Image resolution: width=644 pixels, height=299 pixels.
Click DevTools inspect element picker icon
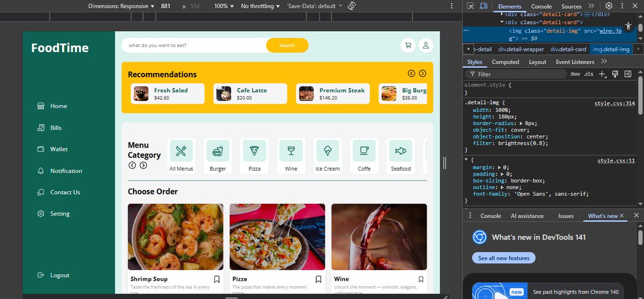[x=470, y=6]
